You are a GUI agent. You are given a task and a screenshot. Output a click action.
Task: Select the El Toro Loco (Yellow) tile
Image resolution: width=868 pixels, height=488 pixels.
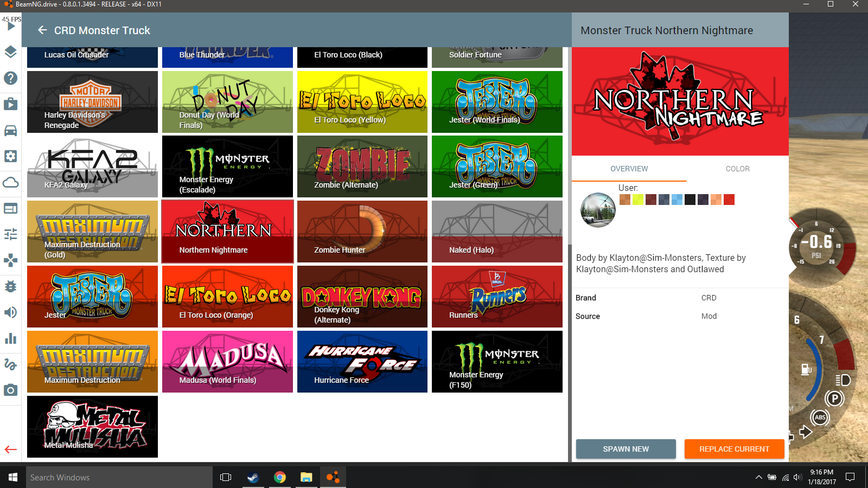(362, 101)
